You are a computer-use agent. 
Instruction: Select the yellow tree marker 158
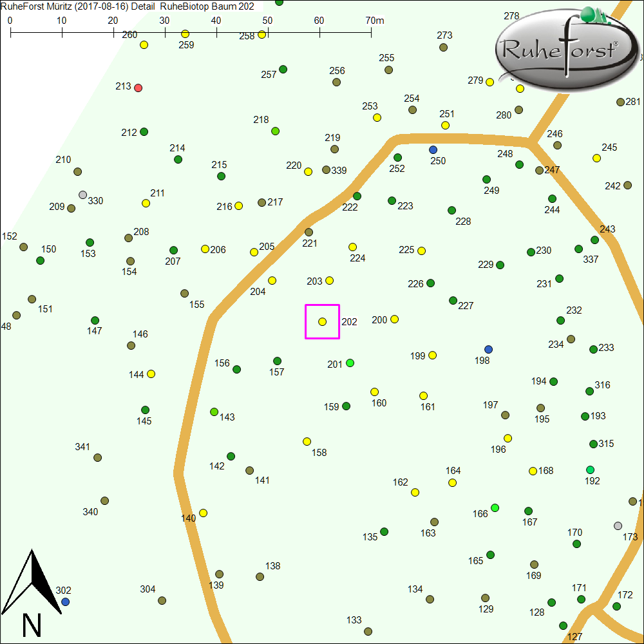307,441
